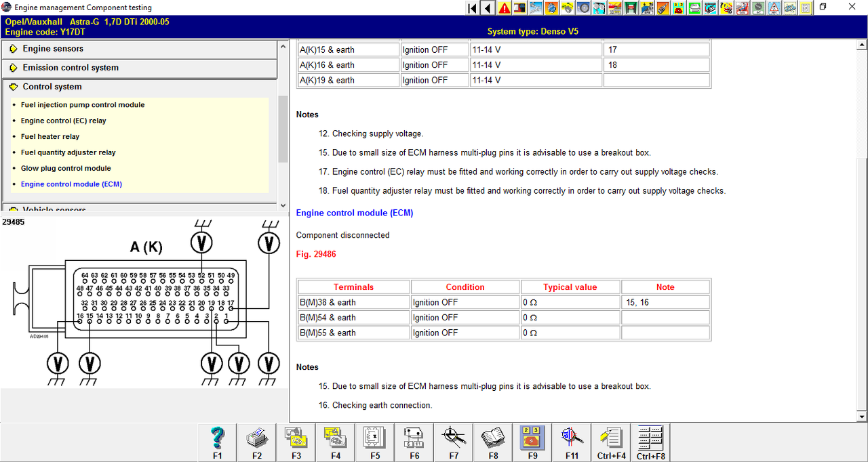Image resolution: width=868 pixels, height=462 pixels.
Task: Open the wheel and tyre icon
Action: (583, 8)
